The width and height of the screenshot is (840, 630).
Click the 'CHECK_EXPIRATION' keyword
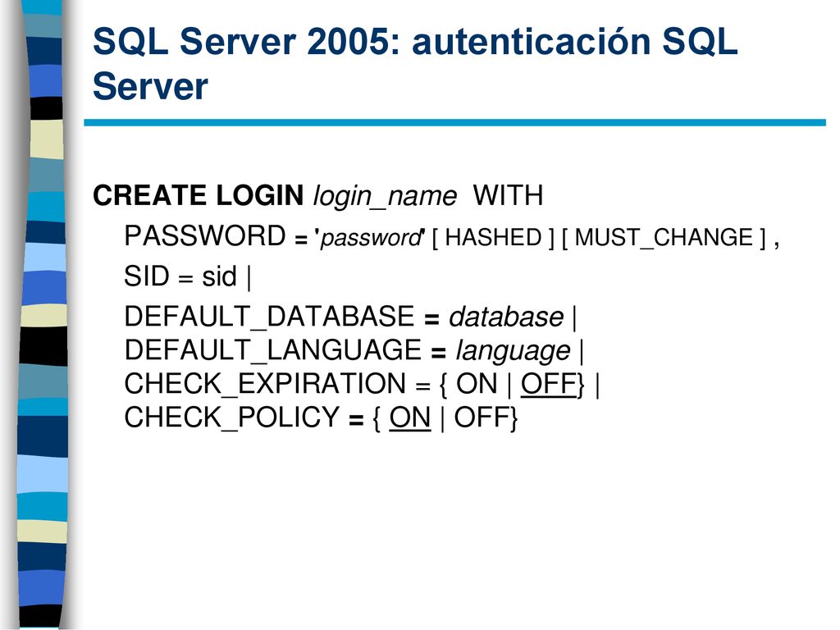pyautogui.click(x=265, y=384)
